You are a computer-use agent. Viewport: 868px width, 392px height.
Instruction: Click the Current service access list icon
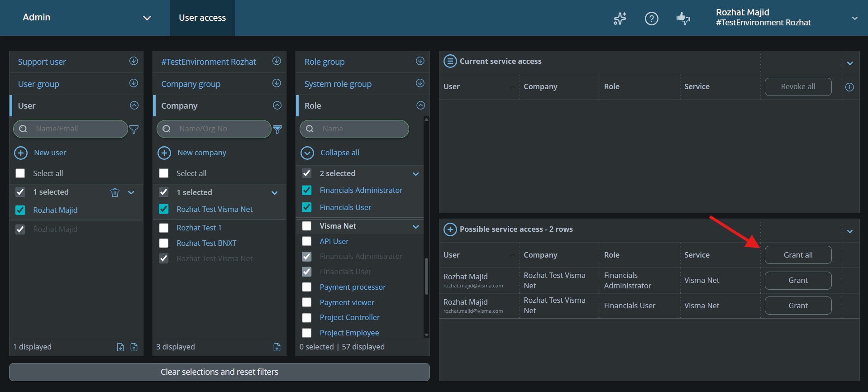coord(450,61)
